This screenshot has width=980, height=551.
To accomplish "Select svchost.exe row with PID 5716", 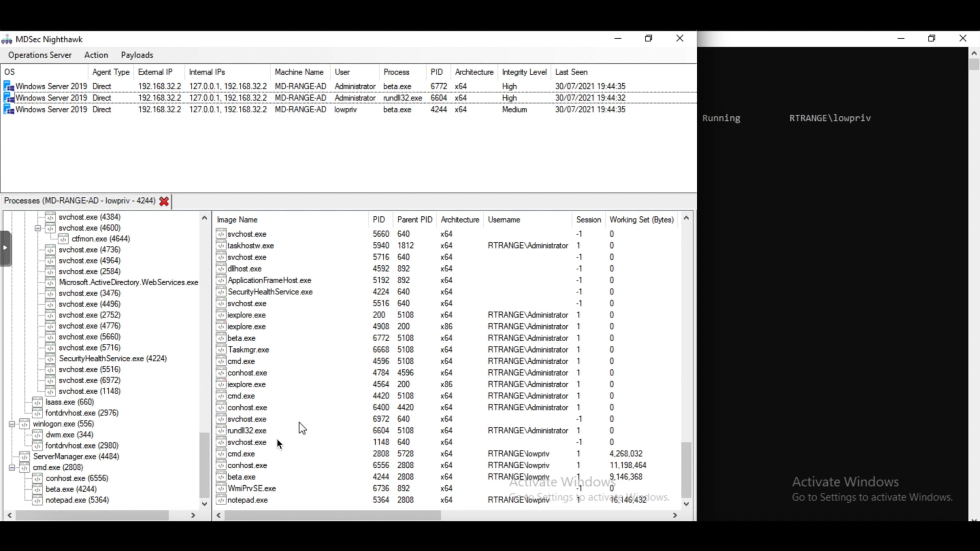I will (x=447, y=257).
